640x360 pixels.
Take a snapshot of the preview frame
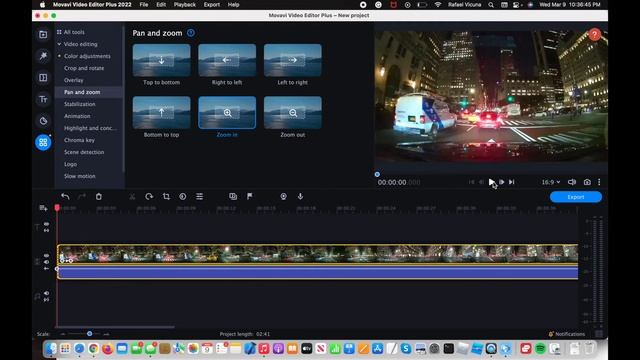click(587, 182)
